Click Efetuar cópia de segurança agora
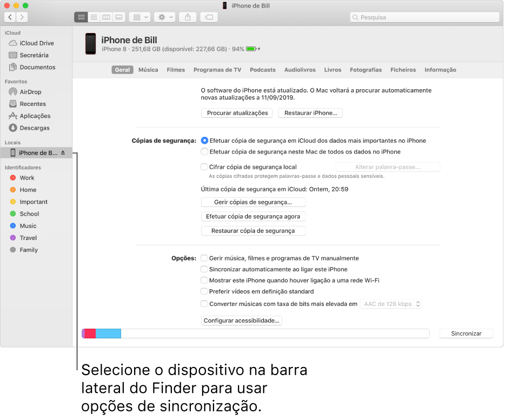Viewport: 505px width, 420px height. point(253,216)
